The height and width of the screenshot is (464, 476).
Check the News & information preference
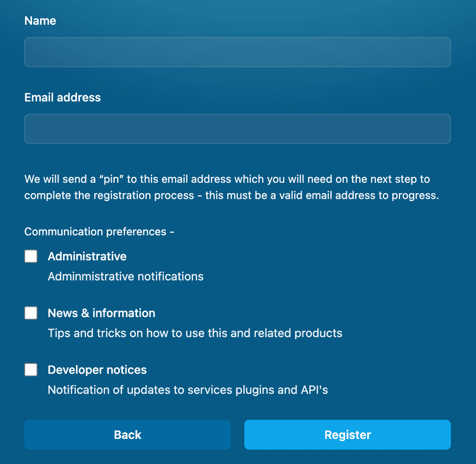point(31,313)
